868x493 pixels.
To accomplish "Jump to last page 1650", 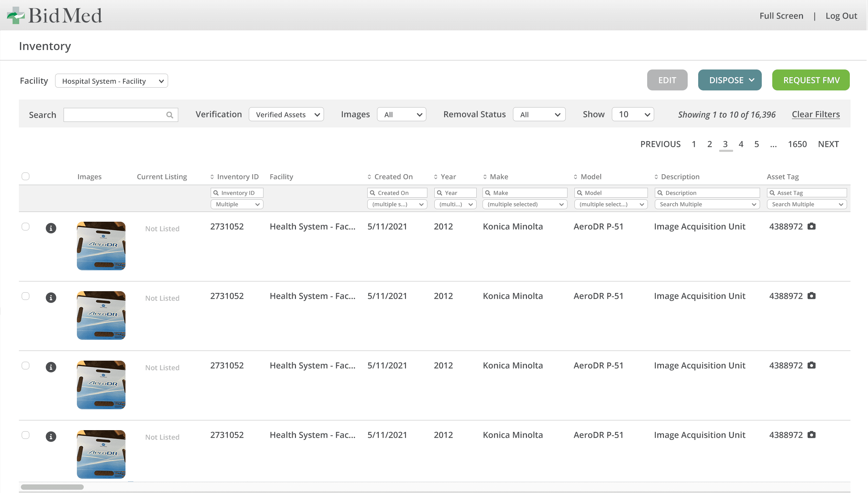I will click(x=797, y=144).
